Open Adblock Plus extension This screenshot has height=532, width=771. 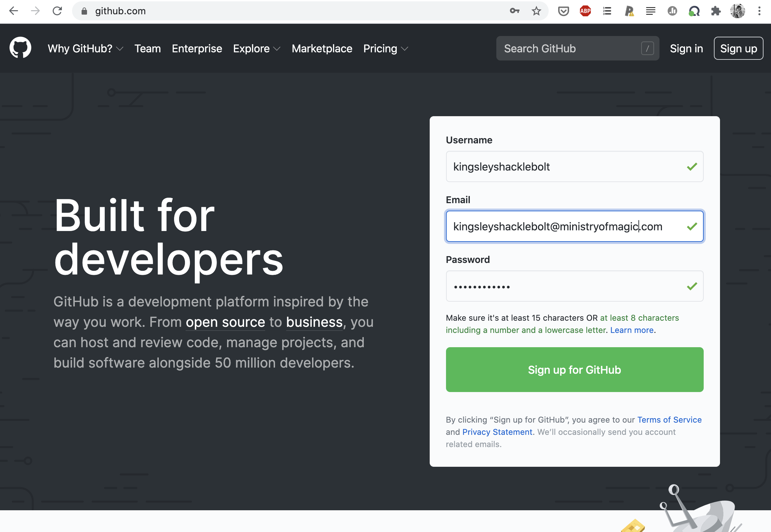[x=585, y=11]
